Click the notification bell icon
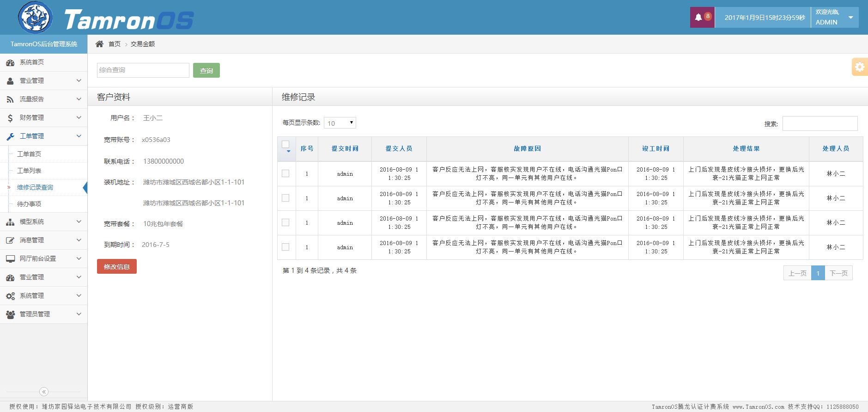This screenshot has height=412, width=868. click(698, 17)
